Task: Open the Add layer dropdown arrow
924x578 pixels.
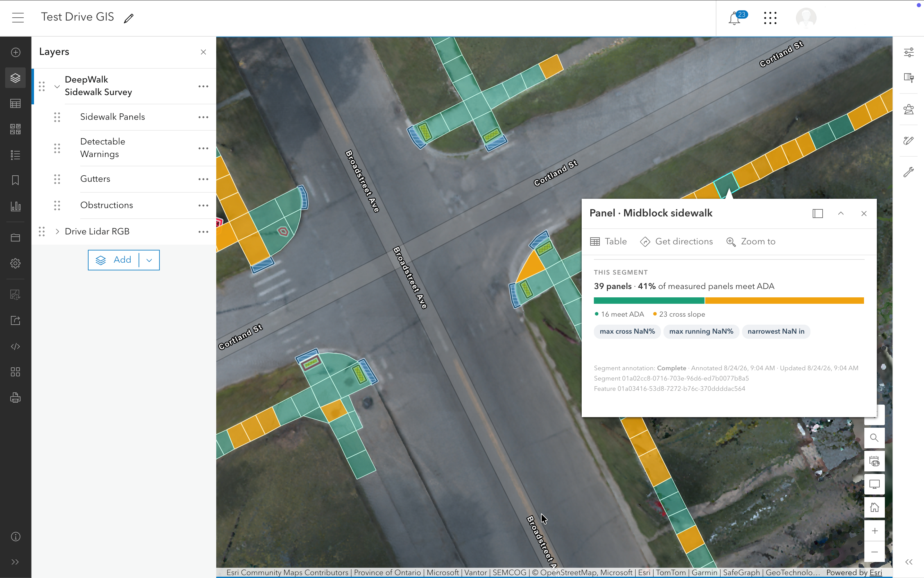Action: click(x=149, y=260)
